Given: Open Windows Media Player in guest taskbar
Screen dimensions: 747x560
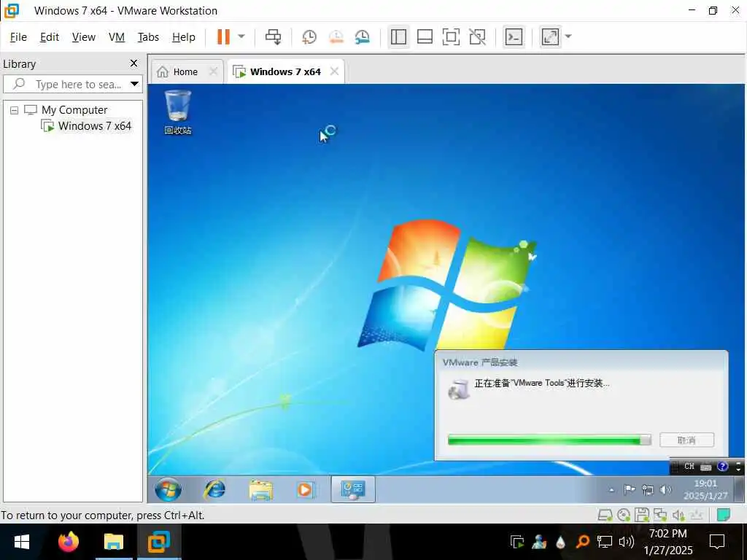Looking at the screenshot, I should pyautogui.click(x=305, y=489).
